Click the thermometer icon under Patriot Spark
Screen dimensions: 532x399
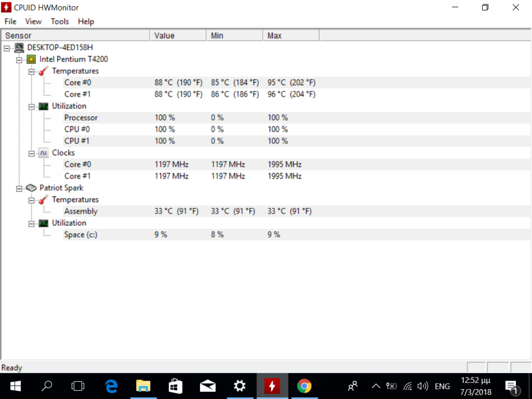(x=43, y=200)
